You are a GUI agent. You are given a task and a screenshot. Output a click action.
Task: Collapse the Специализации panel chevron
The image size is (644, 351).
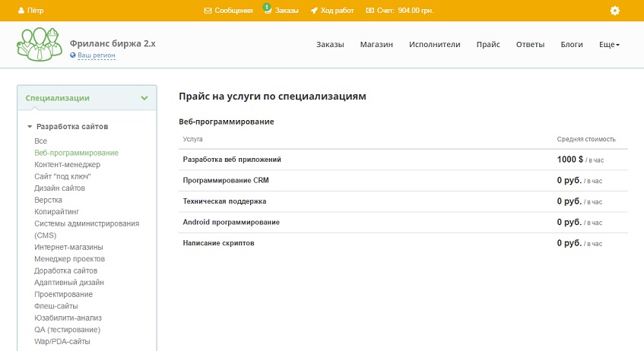[144, 98]
